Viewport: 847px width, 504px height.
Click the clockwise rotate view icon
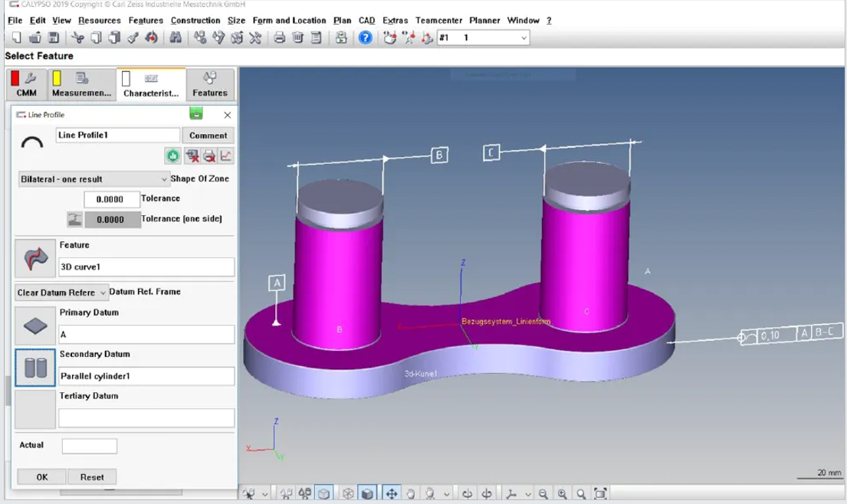coord(468,493)
